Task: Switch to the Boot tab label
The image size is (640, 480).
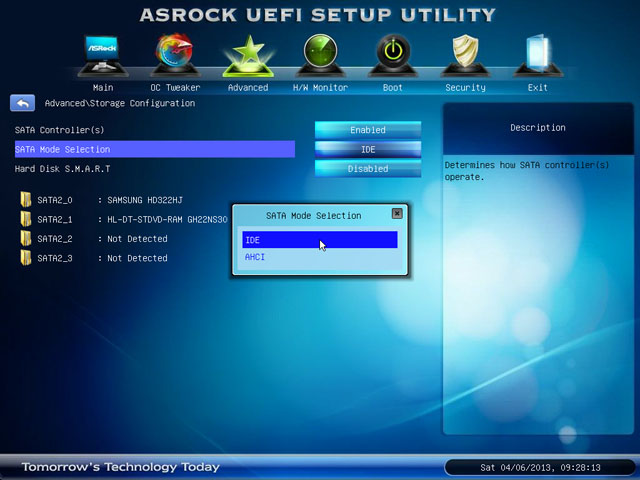Action: tap(393, 87)
